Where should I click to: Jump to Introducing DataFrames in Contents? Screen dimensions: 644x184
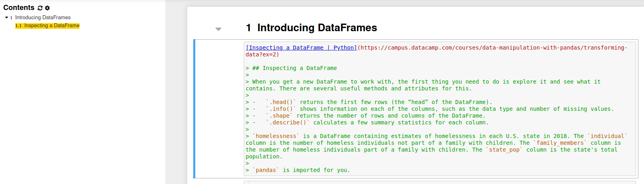coord(43,18)
